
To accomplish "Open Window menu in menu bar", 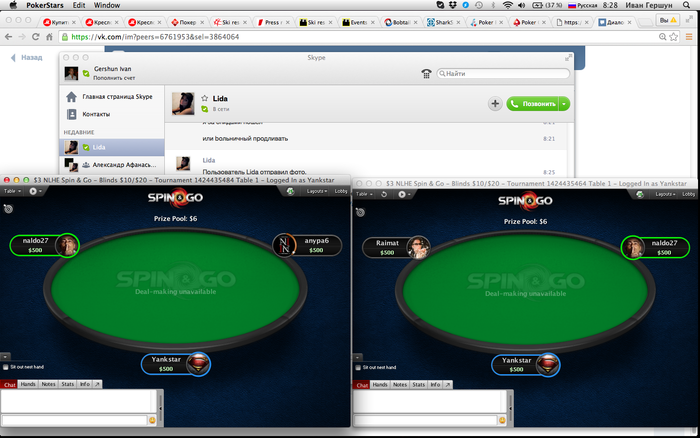I will 107,5.
